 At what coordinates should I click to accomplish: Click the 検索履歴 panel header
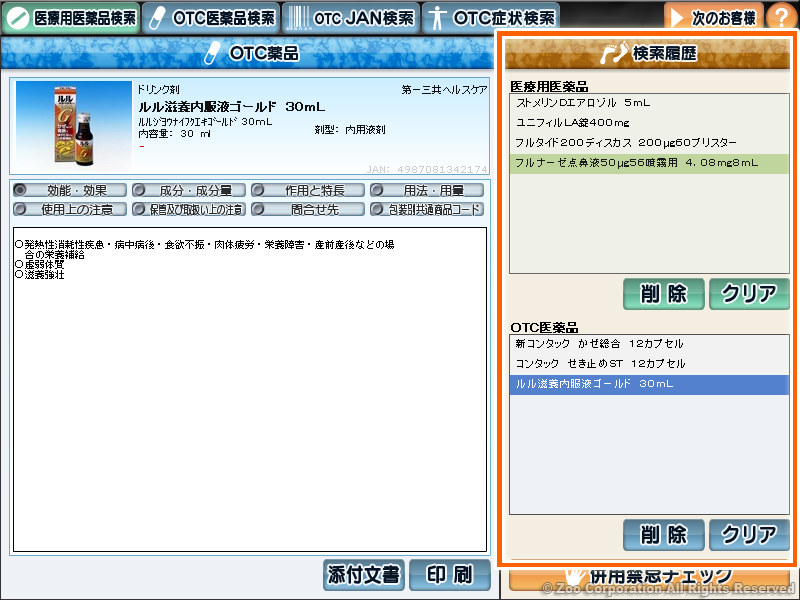[647, 54]
